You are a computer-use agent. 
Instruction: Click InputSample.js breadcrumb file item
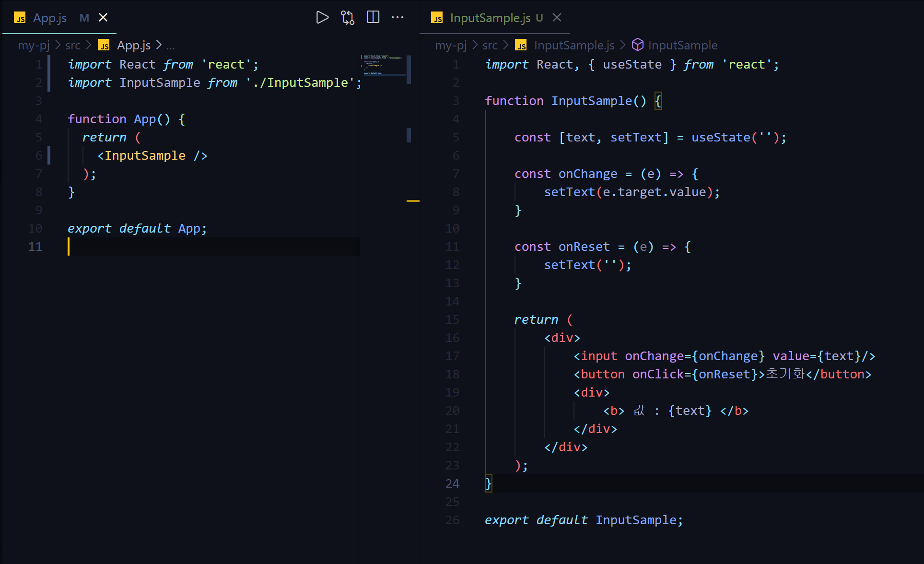tap(574, 45)
